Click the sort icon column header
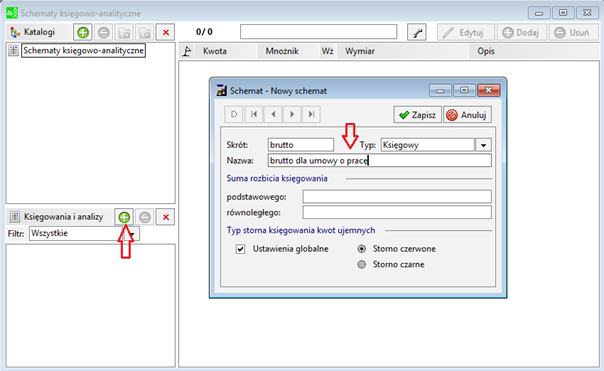The height and width of the screenshot is (371, 604). [187, 51]
